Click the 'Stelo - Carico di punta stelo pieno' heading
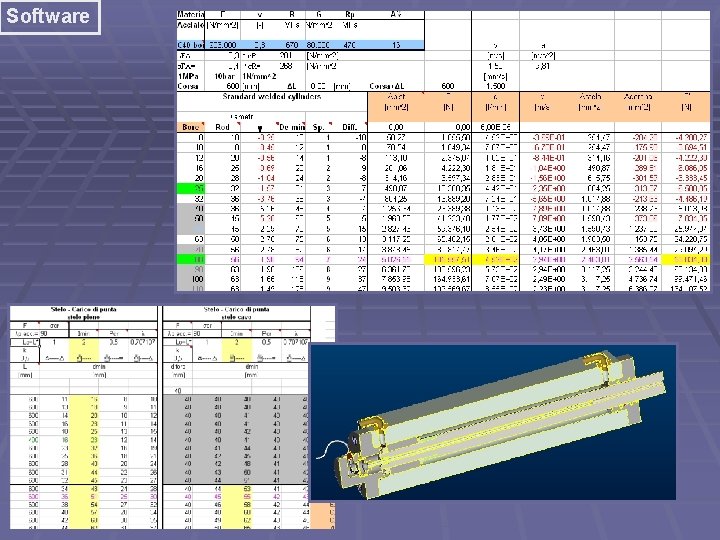This screenshot has width=720, height=540. (x=83, y=313)
